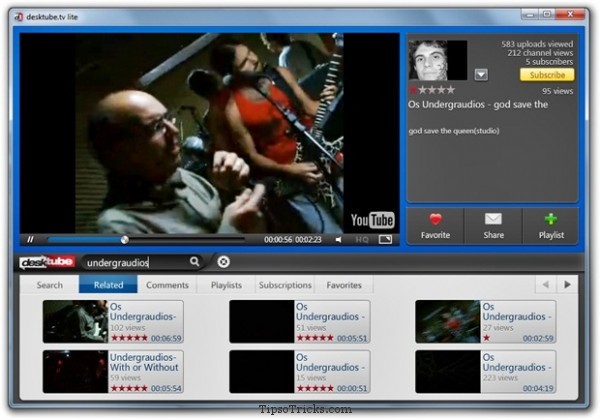Click the elapsed time 00:00:56
The width and height of the screenshot is (600, 420).
tap(278, 240)
